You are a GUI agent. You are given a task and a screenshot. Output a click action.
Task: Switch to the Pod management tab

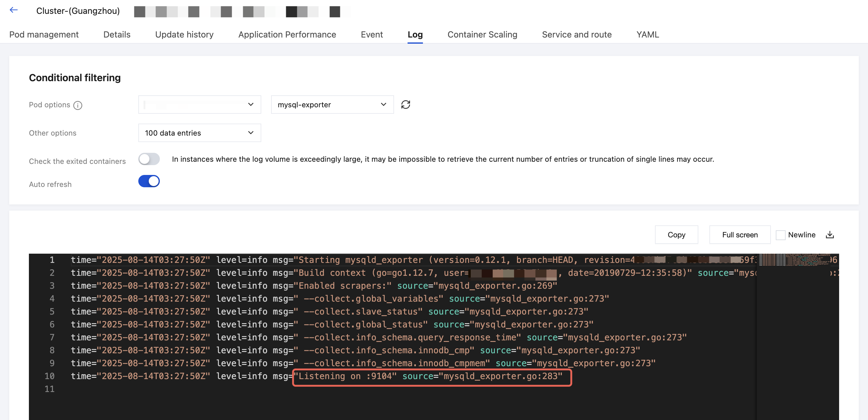[44, 34]
